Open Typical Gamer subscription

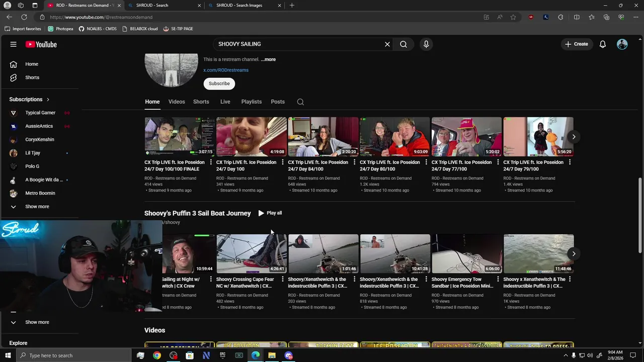click(x=39, y=113)
